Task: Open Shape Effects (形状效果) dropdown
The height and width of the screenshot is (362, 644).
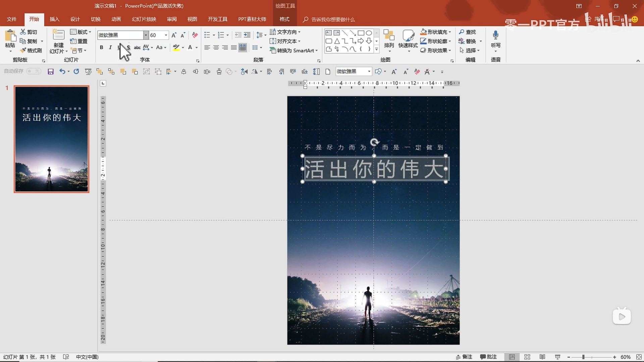Action: [435, 50]
